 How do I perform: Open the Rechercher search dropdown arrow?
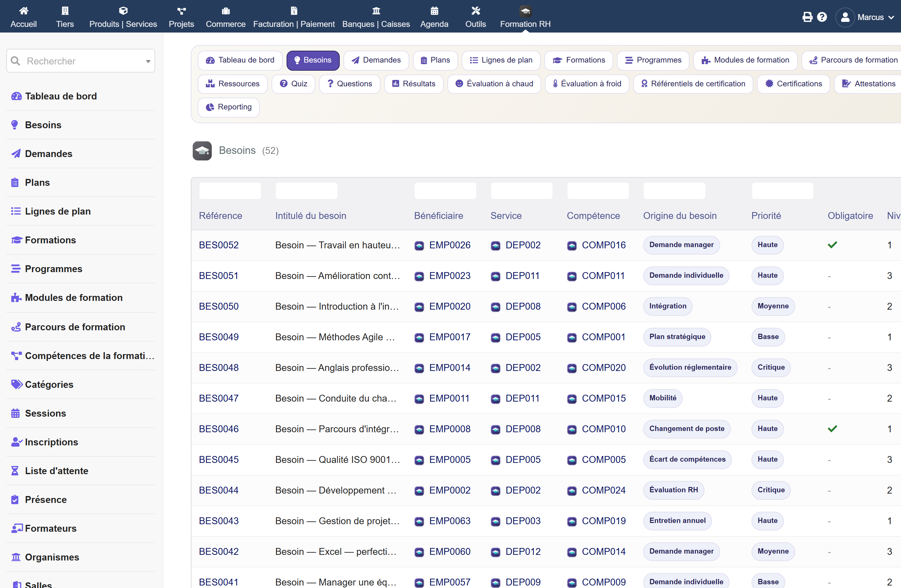coord(148,61)
